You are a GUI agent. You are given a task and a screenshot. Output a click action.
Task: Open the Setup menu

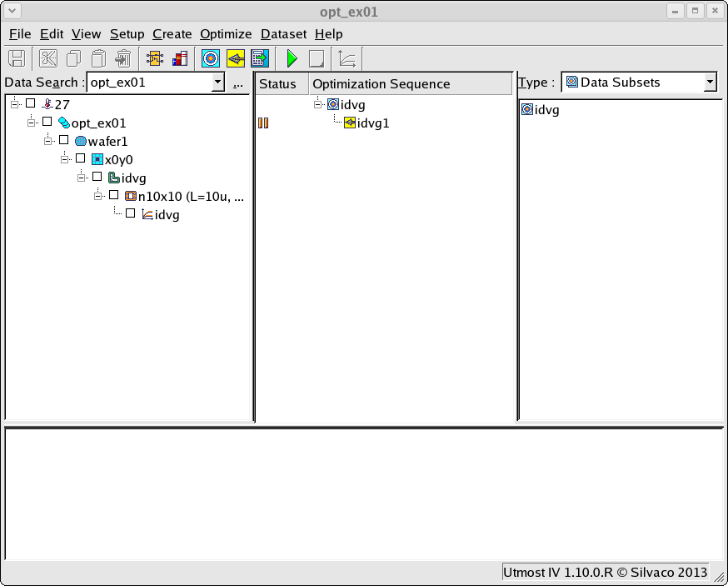[127, 34]
